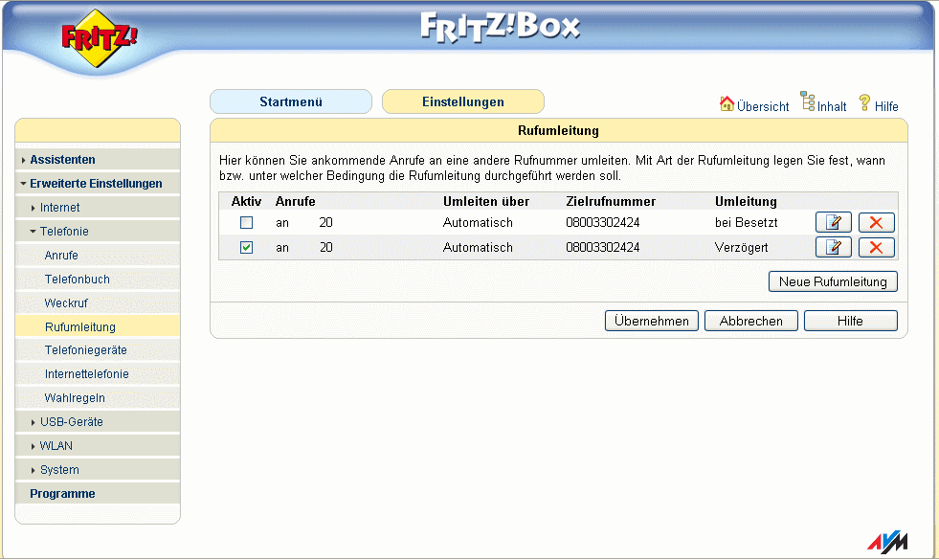Enable the 'bei Besetzt' diversion checkbox
Image resolution: width=939 pixels, height=560 pixels.
(246, 223)
